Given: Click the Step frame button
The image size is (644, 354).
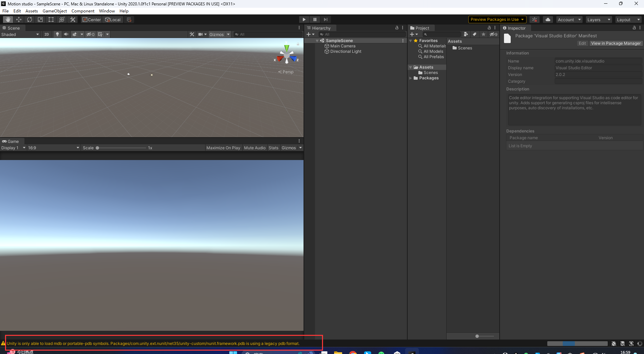Looking at the screenshot, I should 325,19.
